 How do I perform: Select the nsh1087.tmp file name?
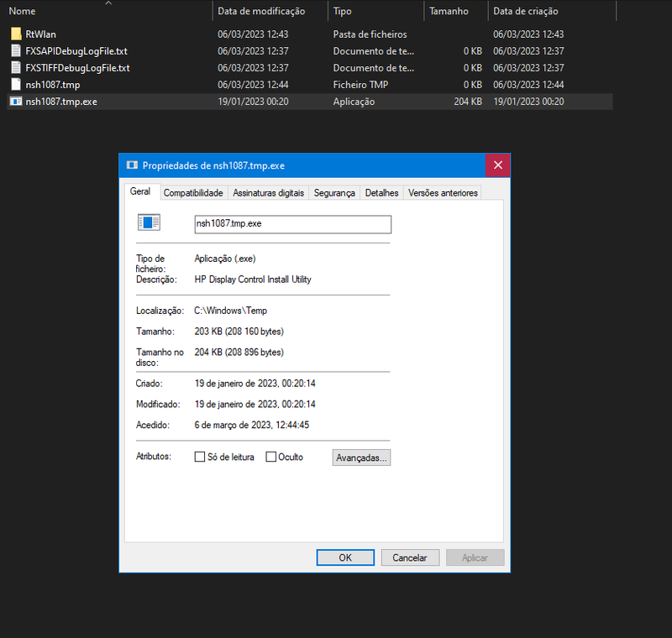pyautogui.click(x=53, y=85)
